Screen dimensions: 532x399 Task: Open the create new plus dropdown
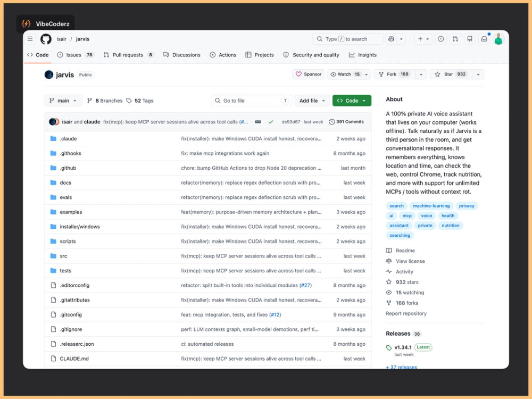[423, 39]
